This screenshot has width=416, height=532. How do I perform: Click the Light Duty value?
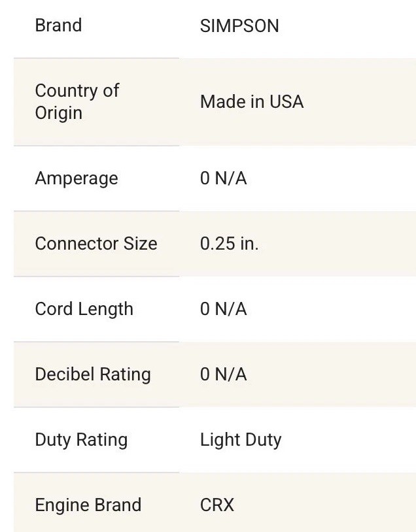(241, 440)
